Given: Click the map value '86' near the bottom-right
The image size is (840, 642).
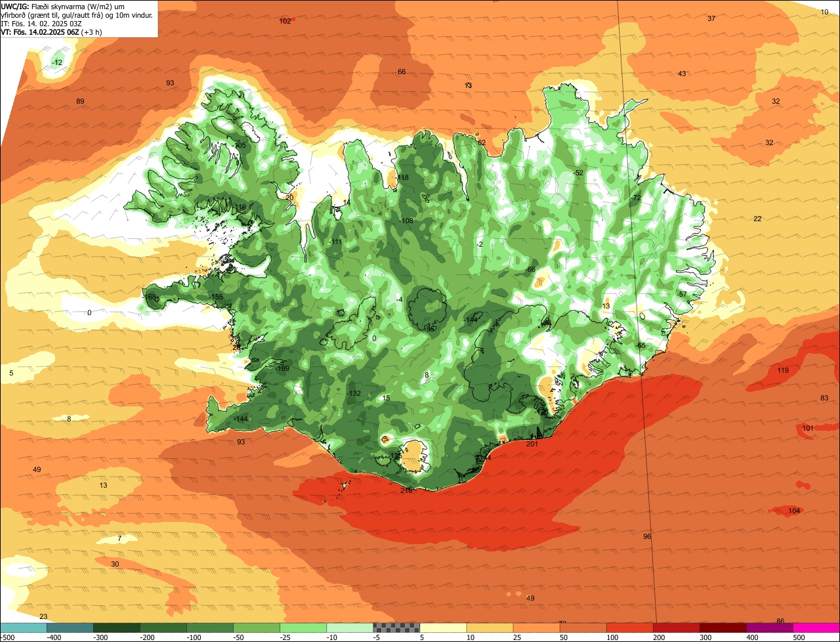Looking at the screenshot, I should click(780, 621).
